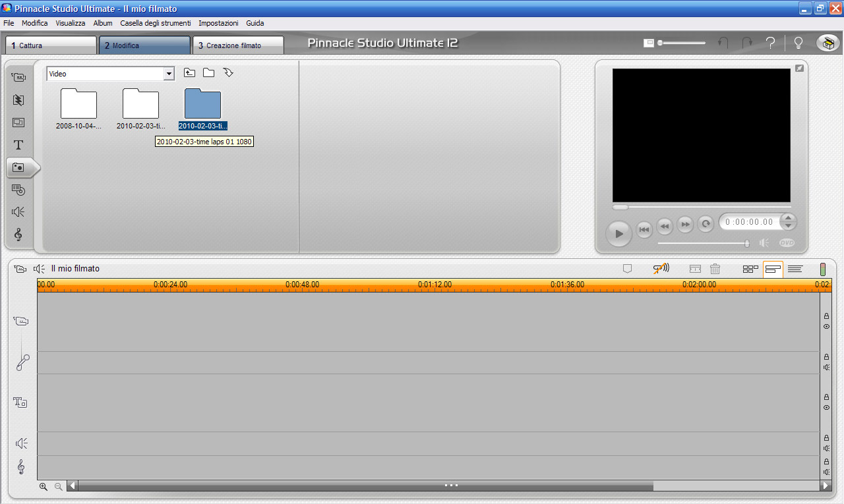Screen dimensions: 844x504
Task: Play the preview
Action: click(x=618, y=233)
